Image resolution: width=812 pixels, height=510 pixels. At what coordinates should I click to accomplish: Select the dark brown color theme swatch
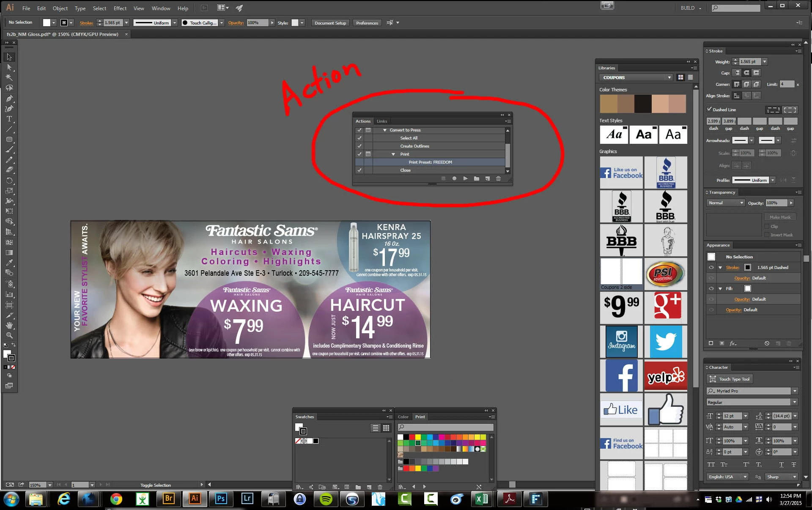pyautogui.click(x=643, y=104)
